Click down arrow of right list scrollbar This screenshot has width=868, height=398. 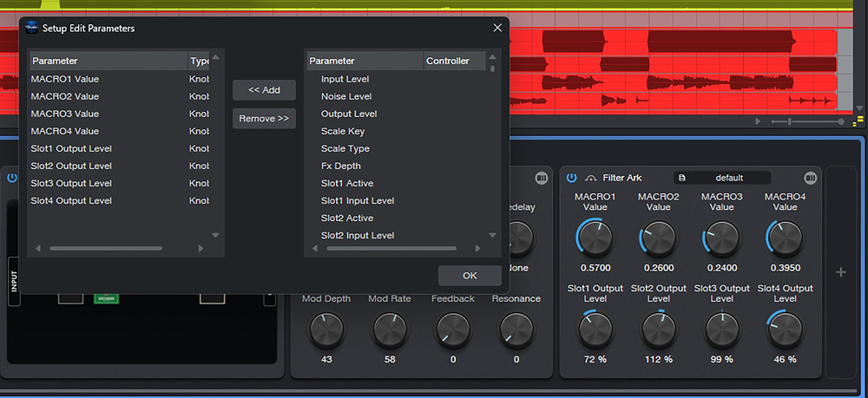point(493,235)
